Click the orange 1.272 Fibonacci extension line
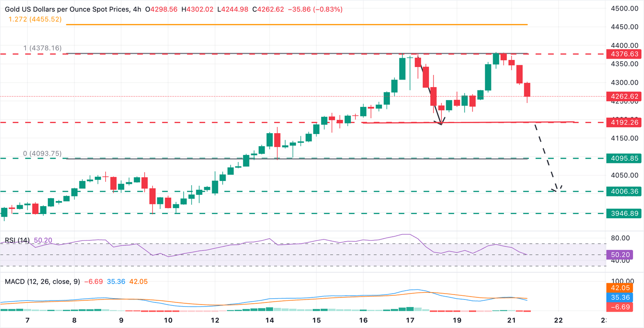 point(297,25)
